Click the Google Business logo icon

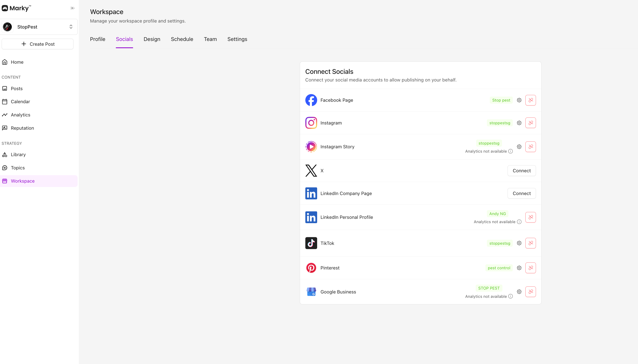[x=311, y=292]
